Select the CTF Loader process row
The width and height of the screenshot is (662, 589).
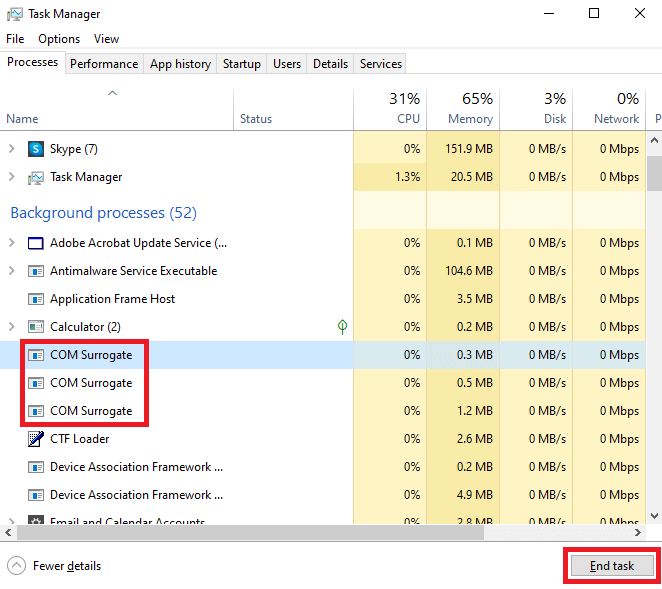323,439
